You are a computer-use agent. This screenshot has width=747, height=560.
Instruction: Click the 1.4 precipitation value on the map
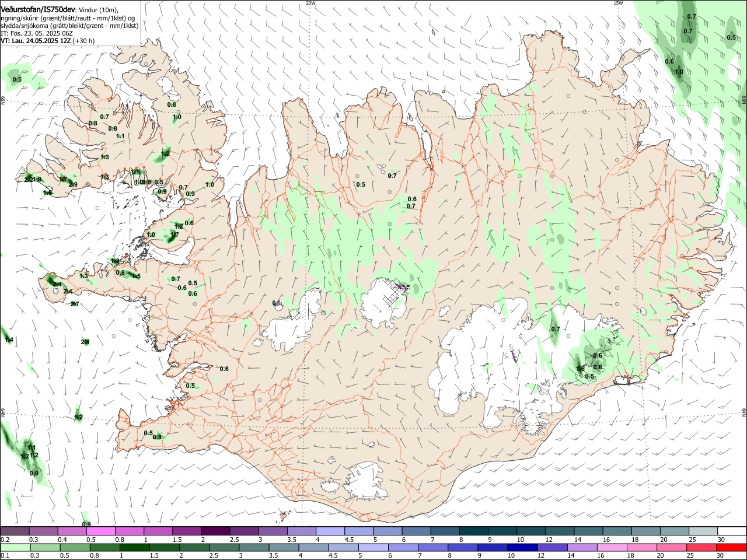pos(9,339)
